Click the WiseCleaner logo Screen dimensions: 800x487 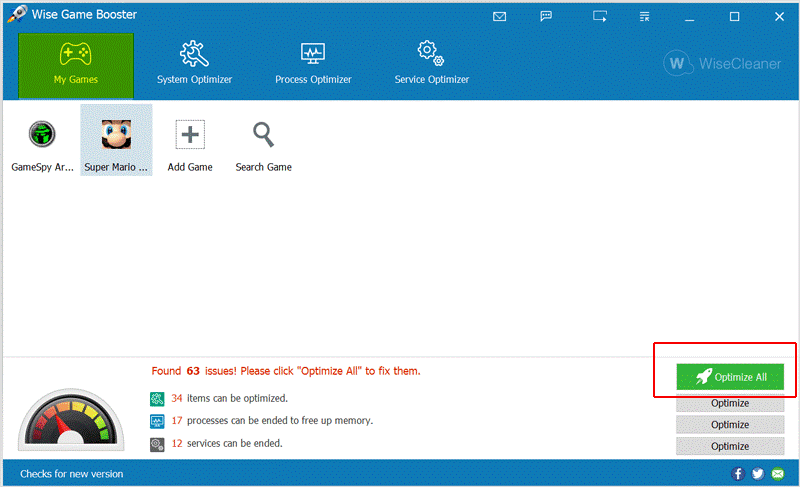(x=722, y=63)
